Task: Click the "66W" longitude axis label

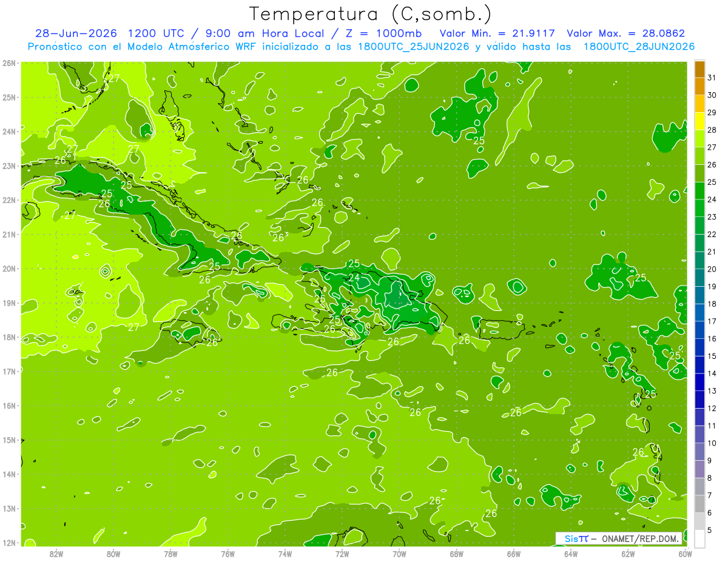Action: [x=513, y=554]
